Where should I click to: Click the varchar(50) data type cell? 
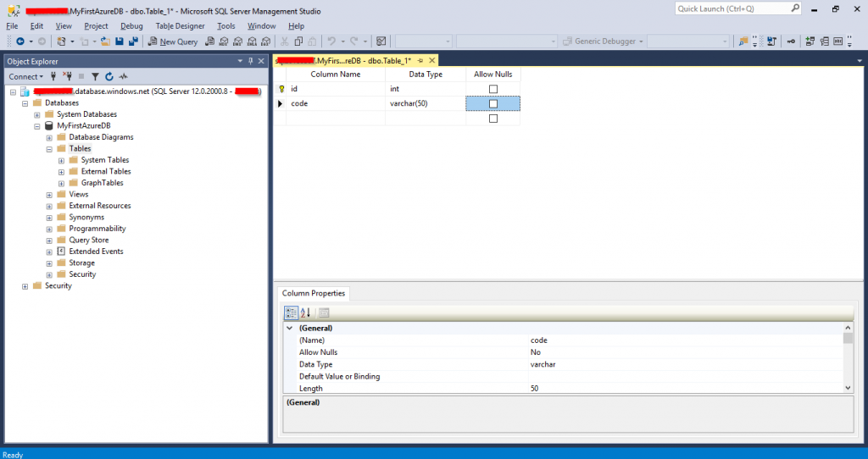click(x=426, y=103)
